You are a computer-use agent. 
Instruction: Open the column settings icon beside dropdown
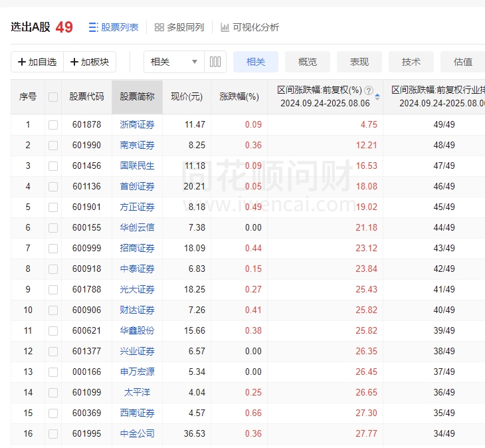coord(215,62)
